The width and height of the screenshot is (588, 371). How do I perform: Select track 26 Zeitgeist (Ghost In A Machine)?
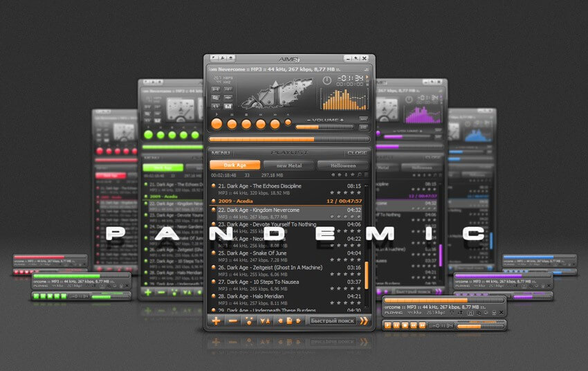(x=286, y=271)
